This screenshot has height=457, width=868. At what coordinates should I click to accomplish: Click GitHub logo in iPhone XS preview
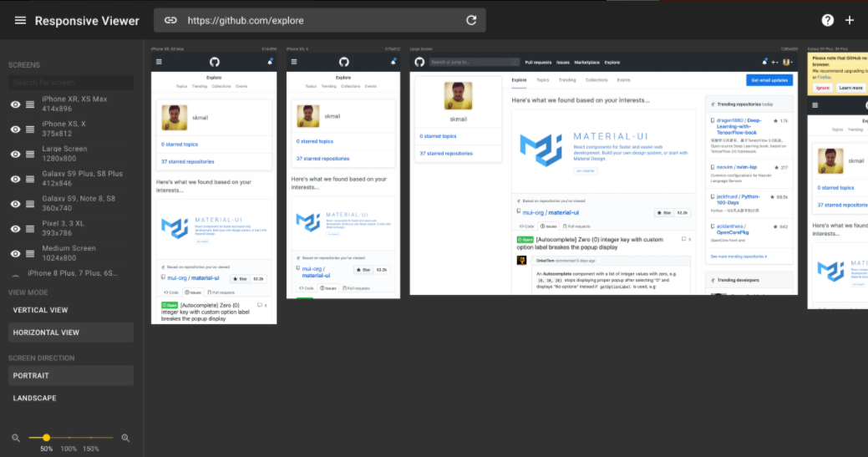pyautogui.click(x=343, y=62)
